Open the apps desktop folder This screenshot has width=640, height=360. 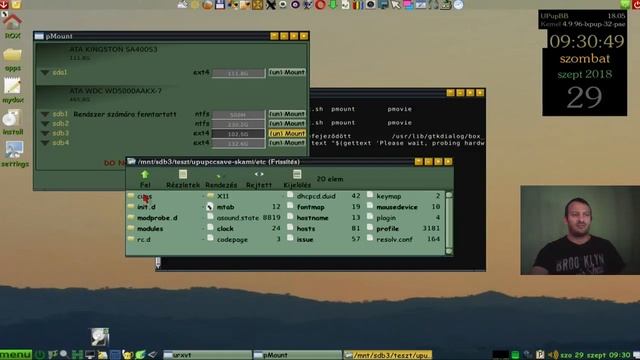[13, 59]
